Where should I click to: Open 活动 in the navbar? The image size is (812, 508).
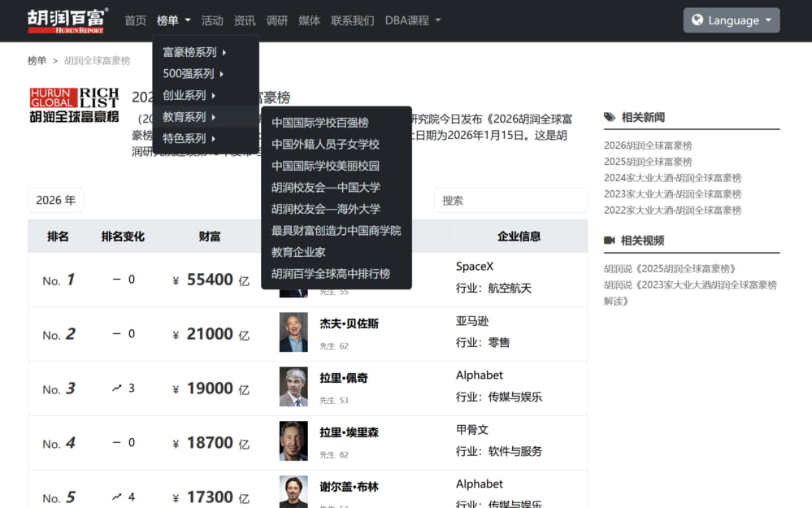tap(212, 20)
